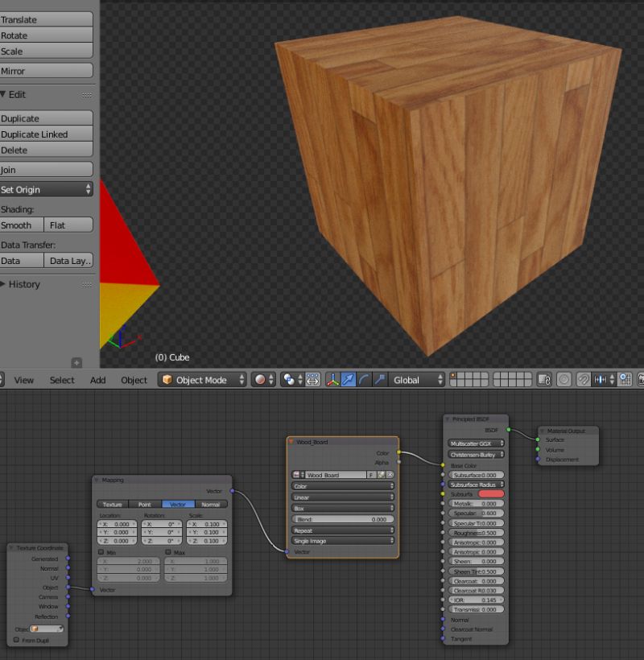Unlink the Wood Board image via X icon
This screenshot has height=660, width=644.
point(390,474)
